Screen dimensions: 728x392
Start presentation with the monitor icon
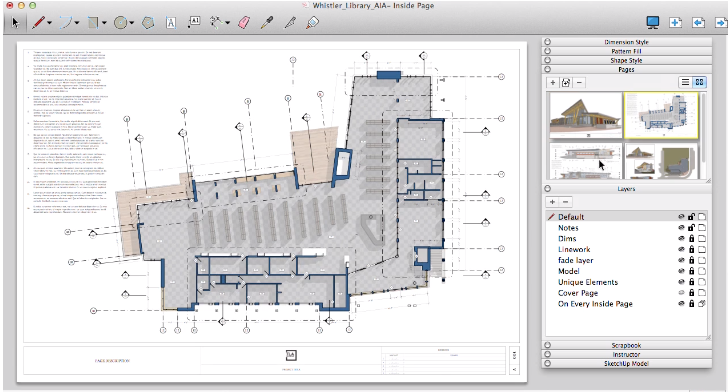point(653,22)
